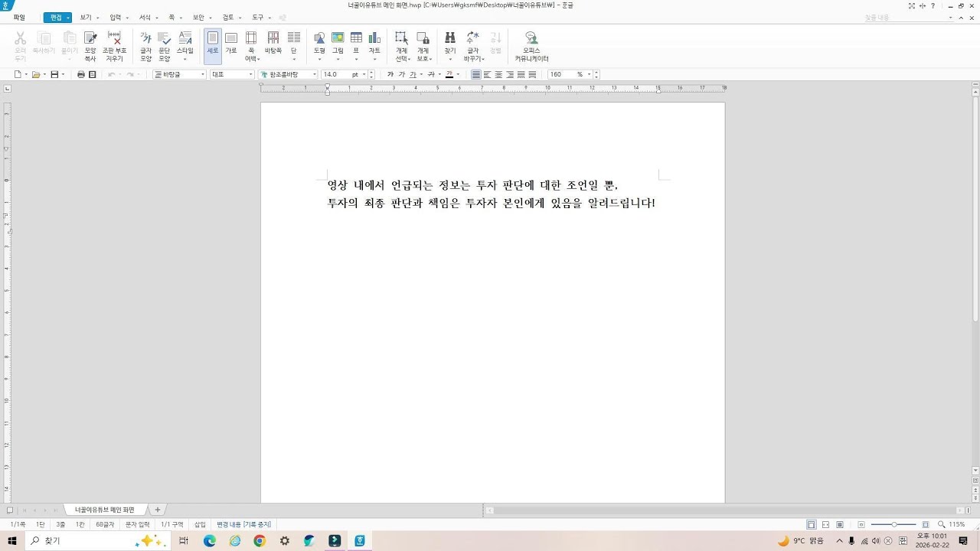Screen dimensions: 980x551
Task: Open the 도구 menu
Action: (x=258, y=17)
